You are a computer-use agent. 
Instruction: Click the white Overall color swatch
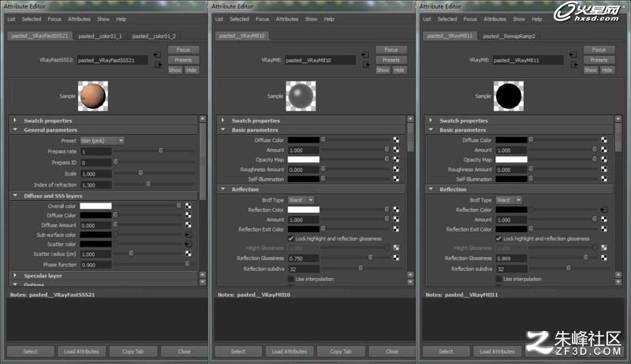[95, 206]
